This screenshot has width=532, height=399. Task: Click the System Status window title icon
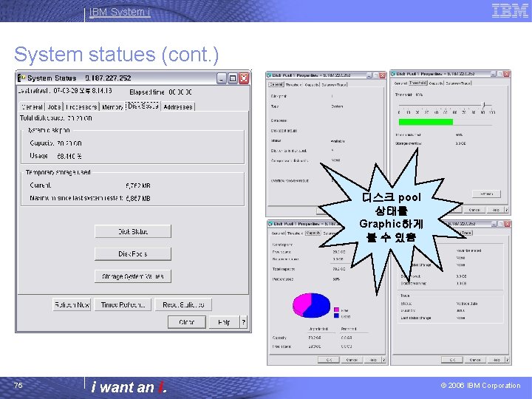pyautogui.click(x=21, y=78)
